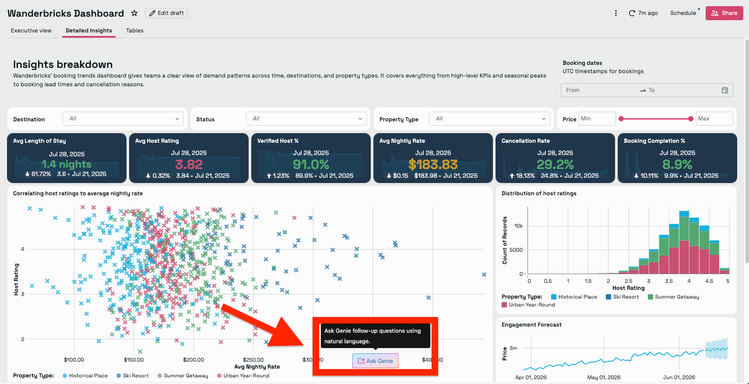Click the left handle of Price slider

pos(621,118)
